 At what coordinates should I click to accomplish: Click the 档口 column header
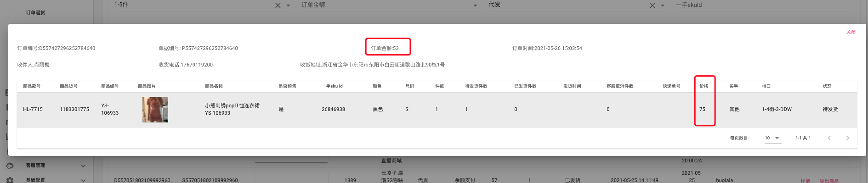[766, 86]
